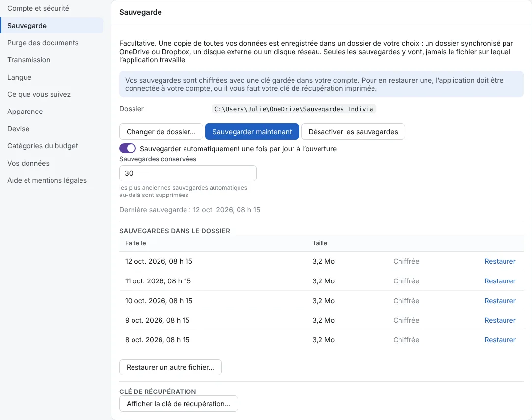Restore the 9 oct. 2026 backup
Image resolution: width=532 pixels, height=420 pixels.
500,320
